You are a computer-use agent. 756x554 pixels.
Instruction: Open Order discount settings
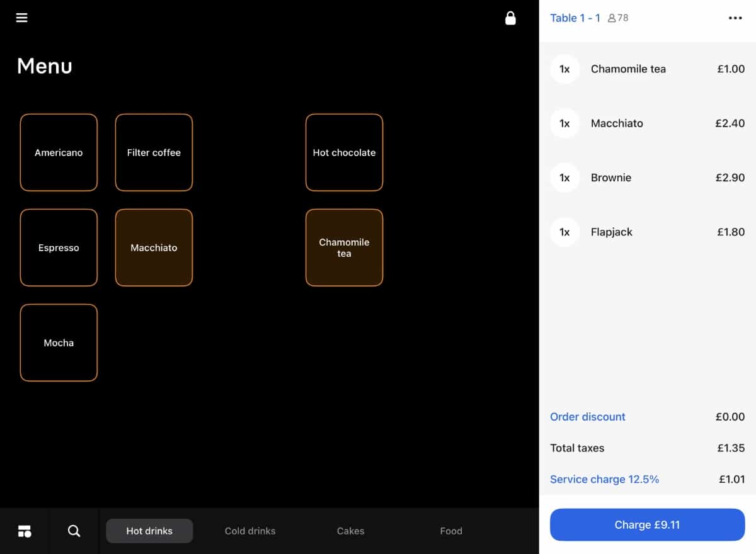point(588,417)
